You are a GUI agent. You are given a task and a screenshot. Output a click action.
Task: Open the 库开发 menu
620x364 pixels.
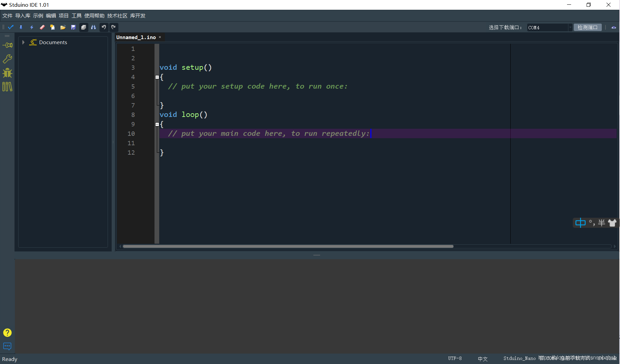pos(138,16)
